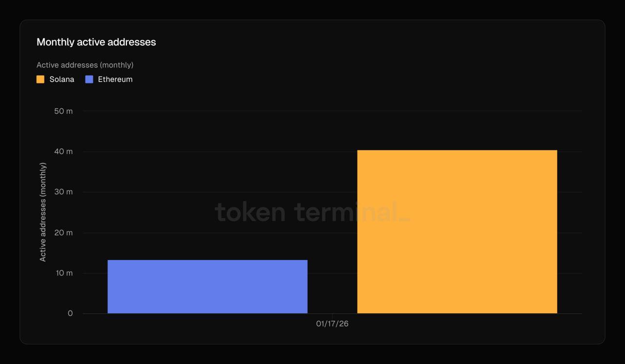
Task: Select the blue Ethereum bar
Action: pyautogui.click(x=208, y=286)
